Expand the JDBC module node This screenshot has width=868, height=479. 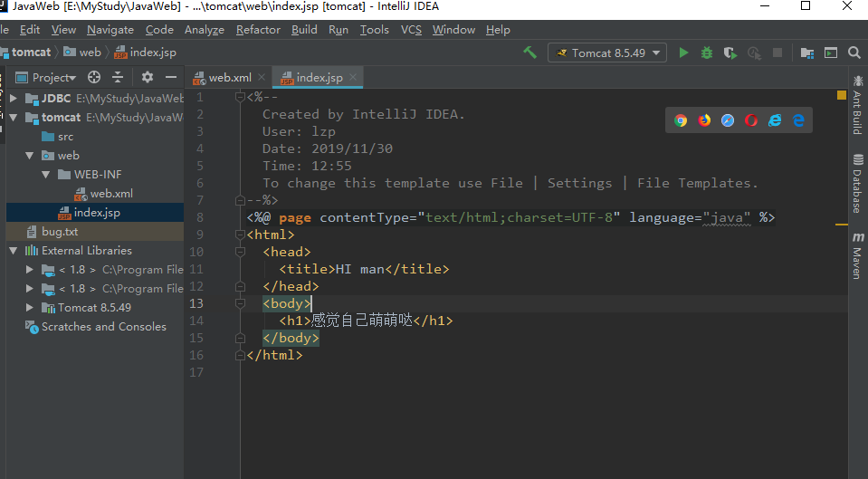(14, 99)
